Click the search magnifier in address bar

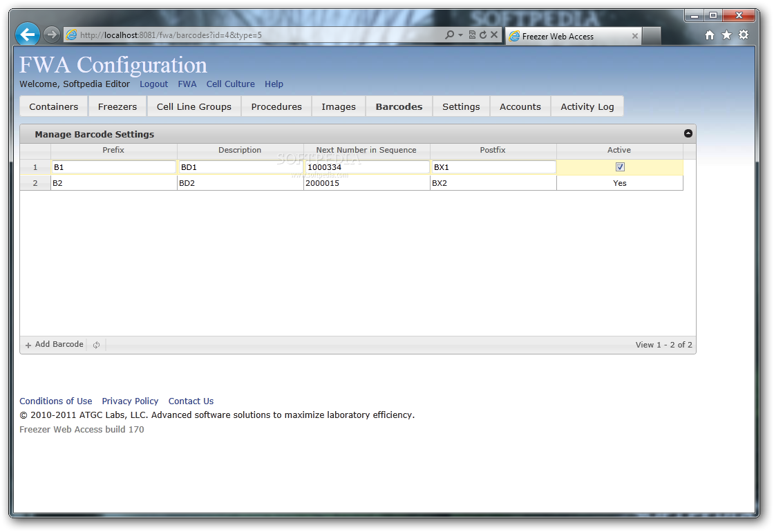pyautogui.click(x=449, y=35)
